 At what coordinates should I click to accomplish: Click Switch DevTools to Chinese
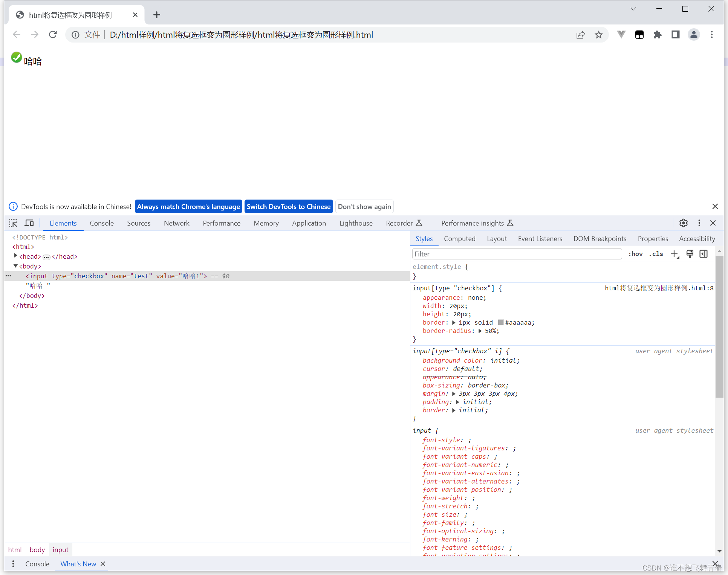pyautogui.click(x=289, y=206)
